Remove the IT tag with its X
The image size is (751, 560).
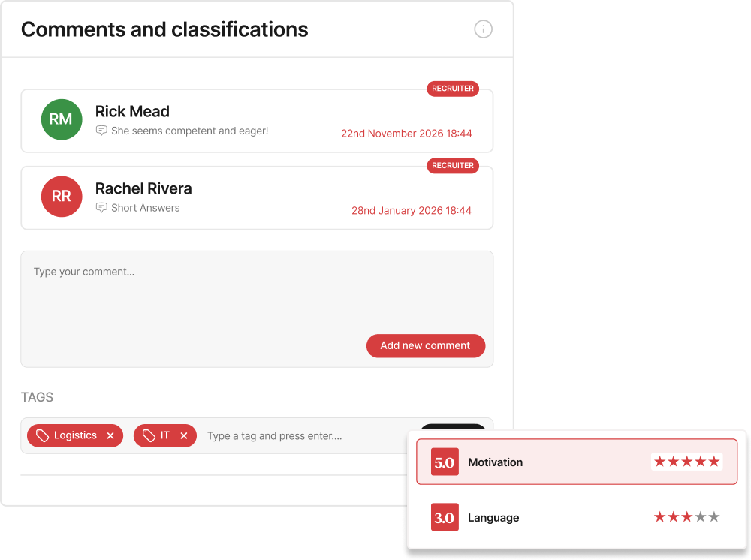click(x=183, y=435)
